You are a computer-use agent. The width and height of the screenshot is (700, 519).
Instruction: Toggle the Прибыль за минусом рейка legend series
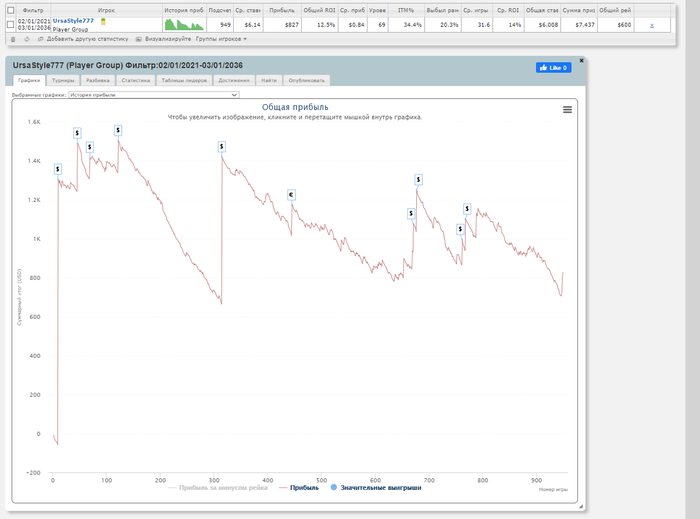pyautogui.click(x=218, y=488)
